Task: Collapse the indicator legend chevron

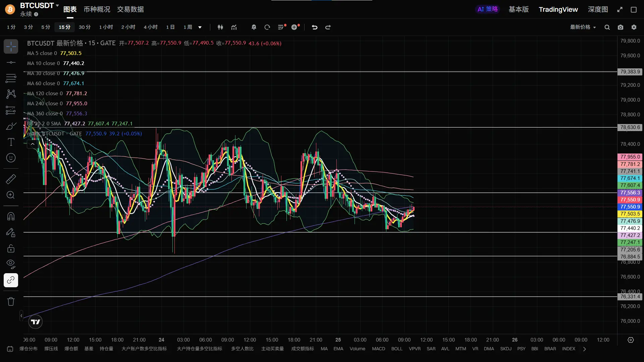Action: [33, 144]
